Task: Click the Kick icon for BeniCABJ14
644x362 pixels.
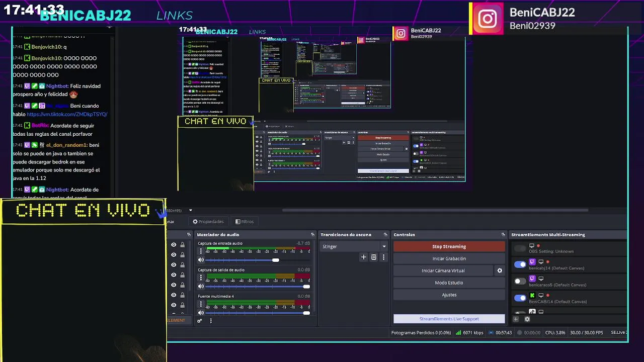Action: [532, 296]
